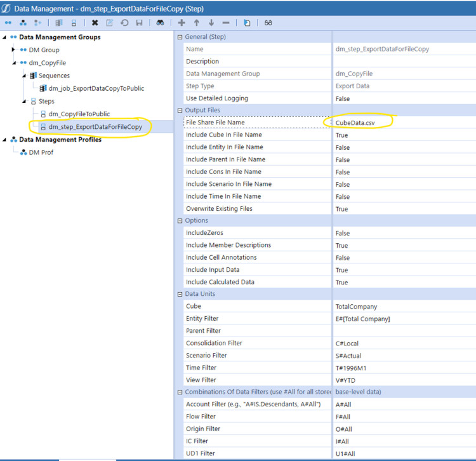Click the IncludeZeros False value
The height and width of the screenshot is (461, 476).
(343, 233)
